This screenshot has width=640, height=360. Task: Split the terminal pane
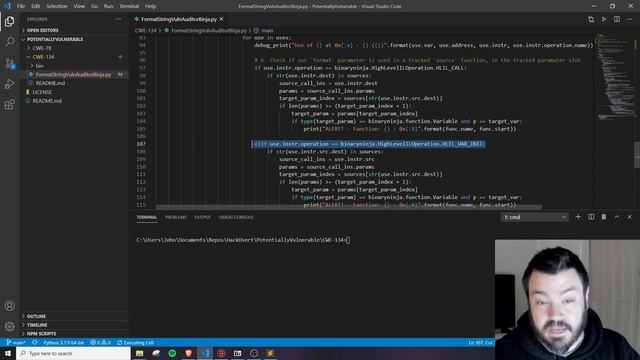pos(591,217)
